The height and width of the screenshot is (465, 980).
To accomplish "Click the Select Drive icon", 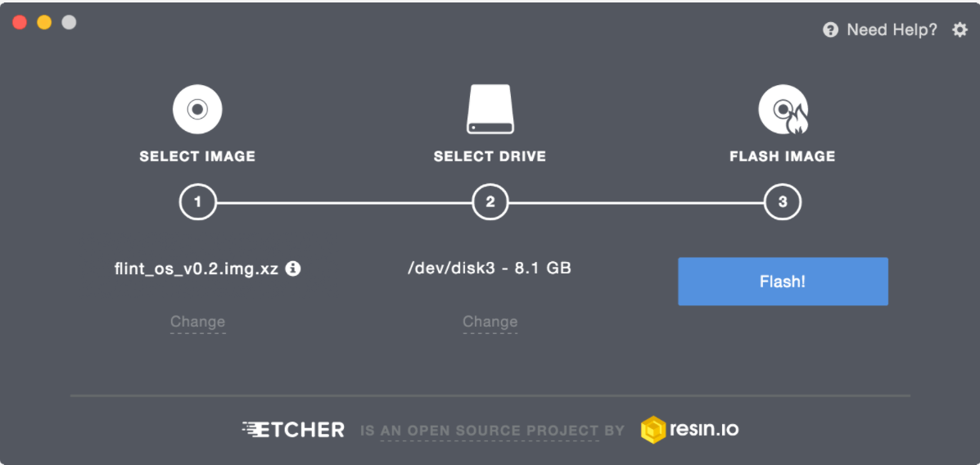I will coord(490,110).
